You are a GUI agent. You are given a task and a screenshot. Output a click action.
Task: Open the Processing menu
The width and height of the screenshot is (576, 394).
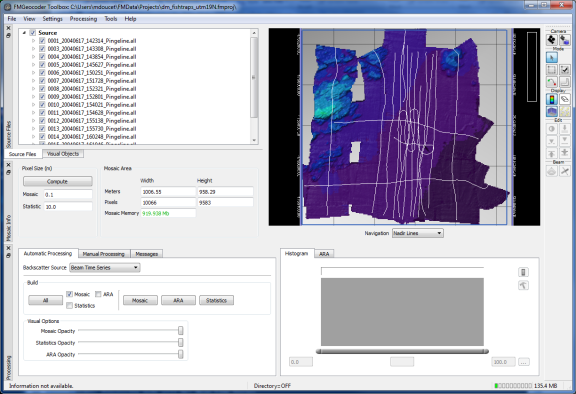[83, 19]
